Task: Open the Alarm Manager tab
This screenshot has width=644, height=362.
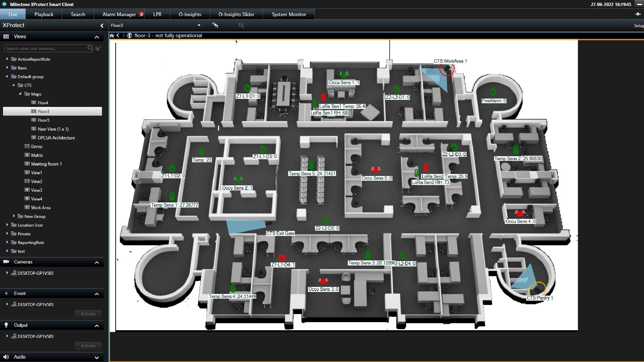Action: pos(119,14)
